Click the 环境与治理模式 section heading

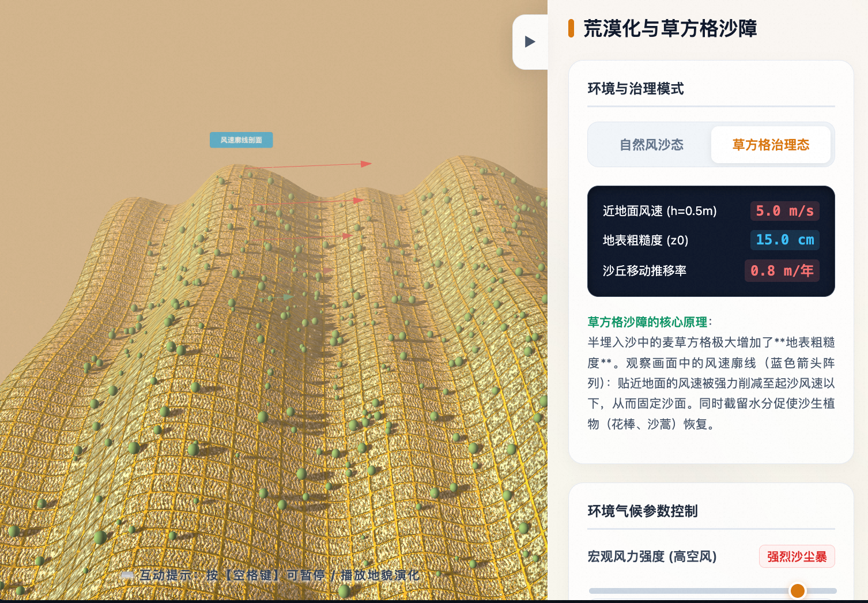[636, 88]
